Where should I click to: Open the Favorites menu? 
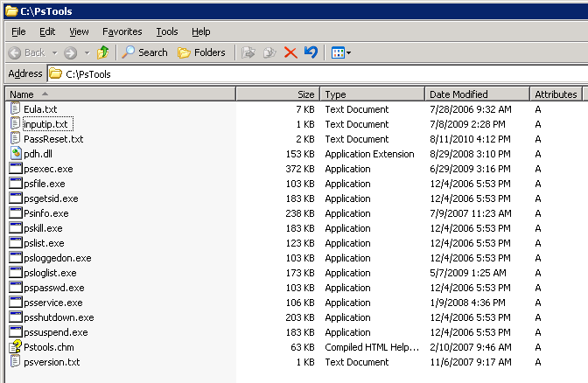pyautogui.click(x=122, y=31)
